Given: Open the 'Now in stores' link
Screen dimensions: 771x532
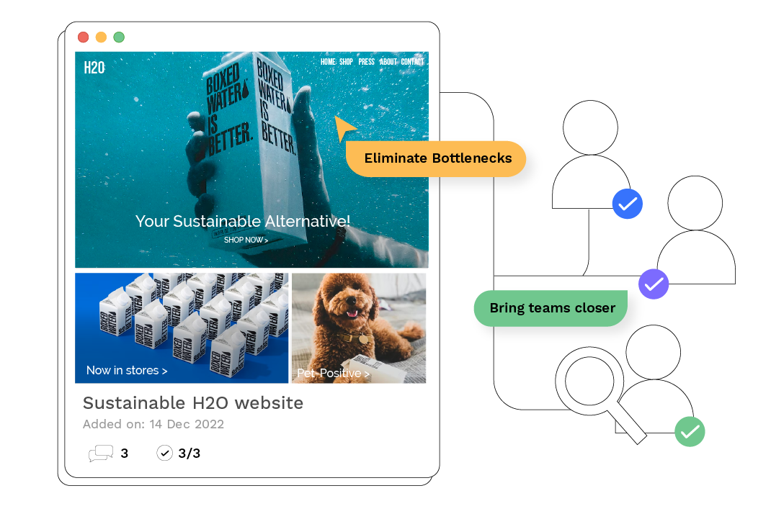Looking at the screenshot, I should coord(127,371).
